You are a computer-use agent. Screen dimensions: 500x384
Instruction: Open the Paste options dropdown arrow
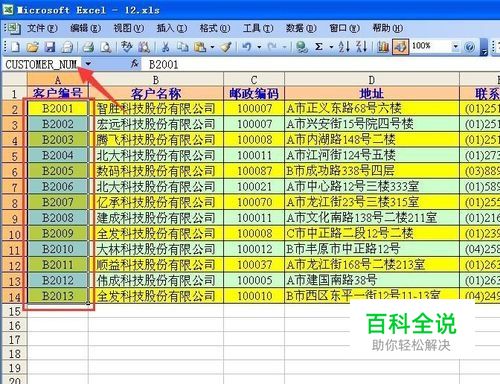coord(212,47)
